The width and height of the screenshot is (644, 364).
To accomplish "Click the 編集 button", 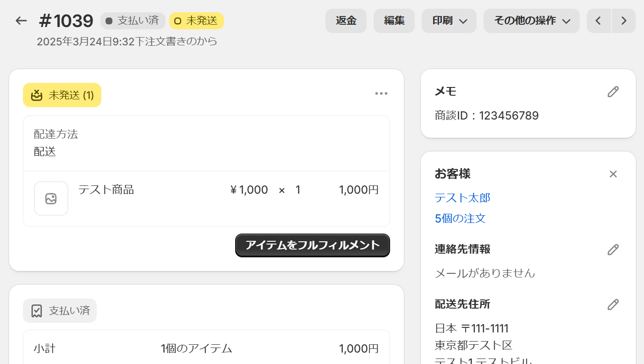I will coord(394,21).
